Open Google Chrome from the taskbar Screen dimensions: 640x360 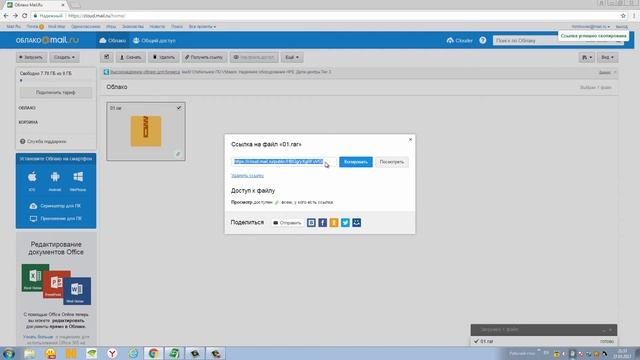pos(153,353)
